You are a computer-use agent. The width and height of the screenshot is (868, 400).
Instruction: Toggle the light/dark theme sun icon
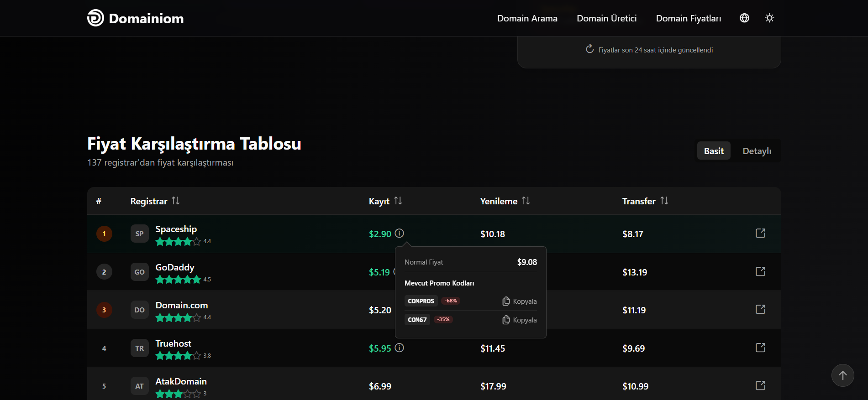pyautogui.click(x=769, y=18)
